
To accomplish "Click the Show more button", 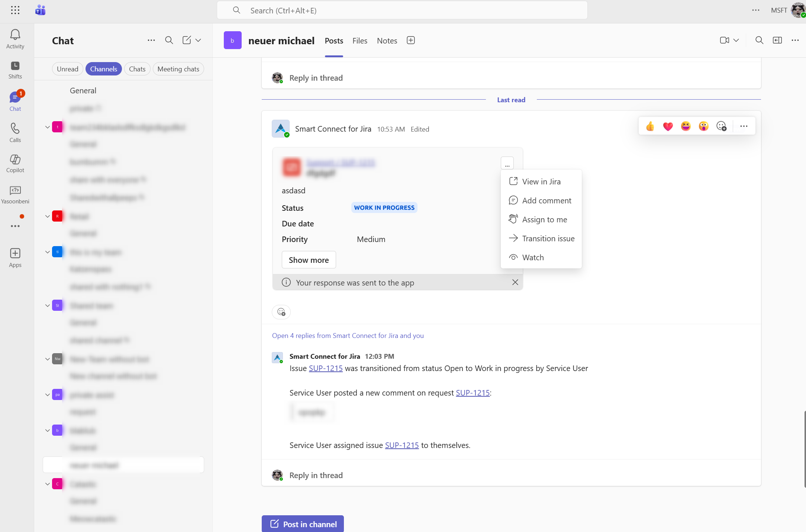I will coord(309,260).
